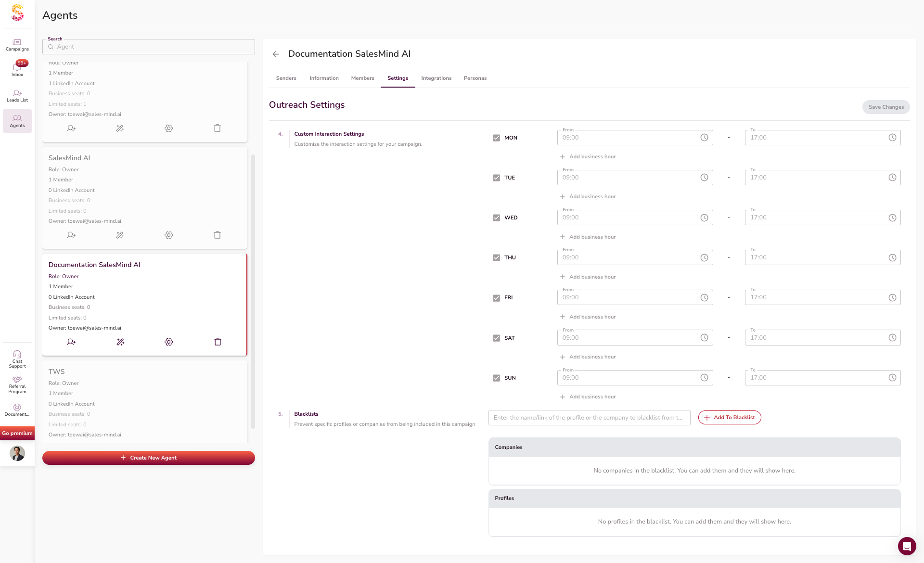Click magic wand icon on Documentation agent
The width and height of the screenshot is (924, 563).
[x=120, y=342]
